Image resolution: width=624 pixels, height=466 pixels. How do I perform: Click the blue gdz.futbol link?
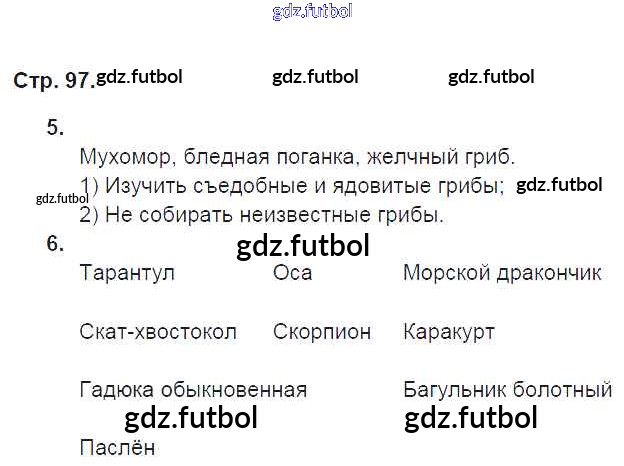click(x=312, y=12)
